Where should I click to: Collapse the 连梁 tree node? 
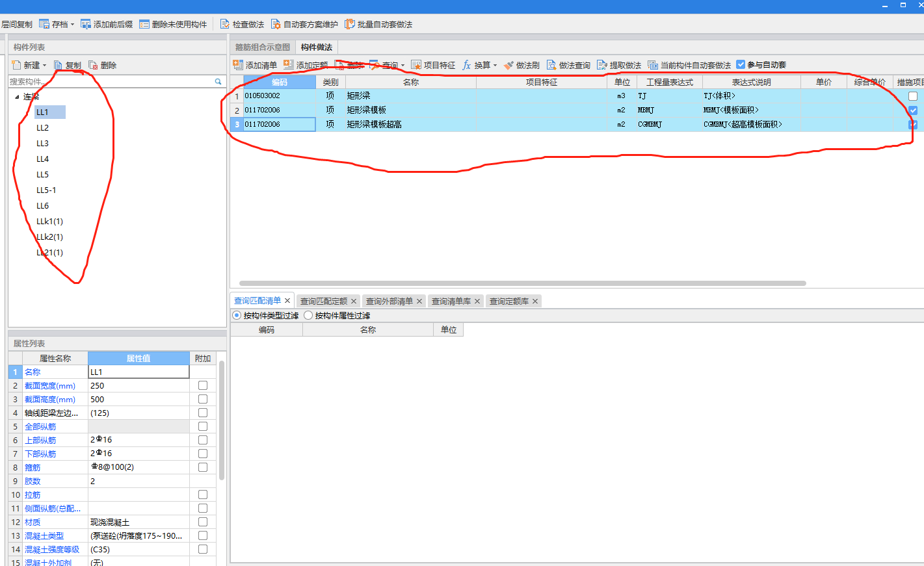(17, 97)
